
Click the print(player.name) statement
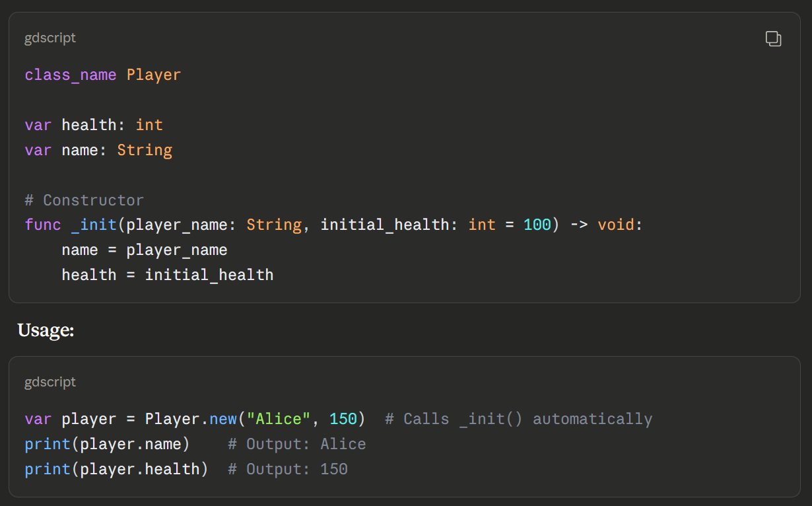107,445
